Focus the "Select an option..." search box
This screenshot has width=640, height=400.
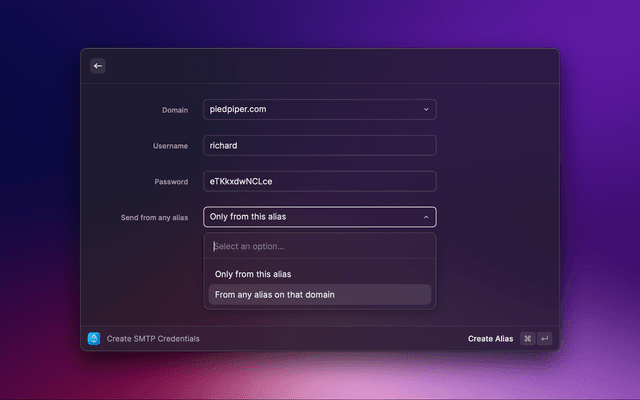click(319, 246)
